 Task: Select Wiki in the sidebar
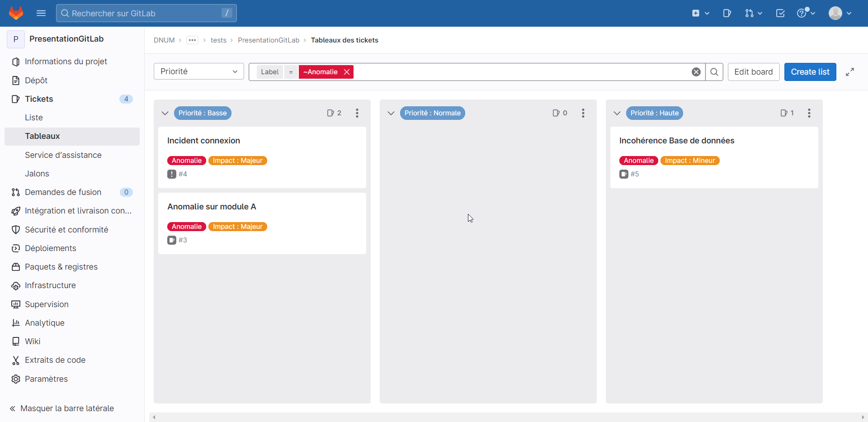tap(33, 341)
